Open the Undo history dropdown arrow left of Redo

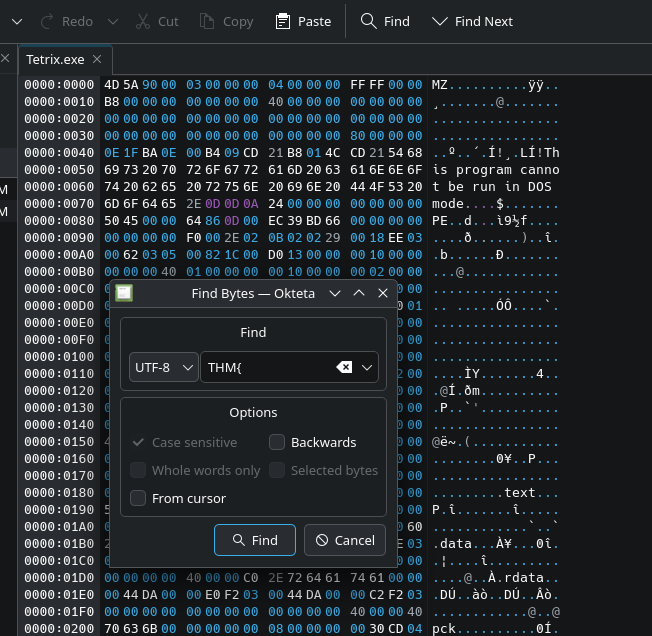(x=17, y=21)
